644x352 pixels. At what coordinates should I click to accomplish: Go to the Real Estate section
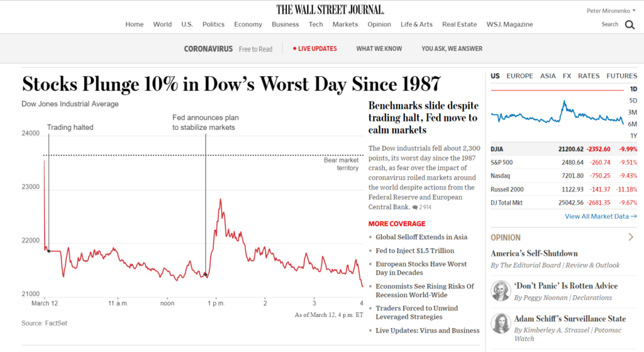coord(459,25)
